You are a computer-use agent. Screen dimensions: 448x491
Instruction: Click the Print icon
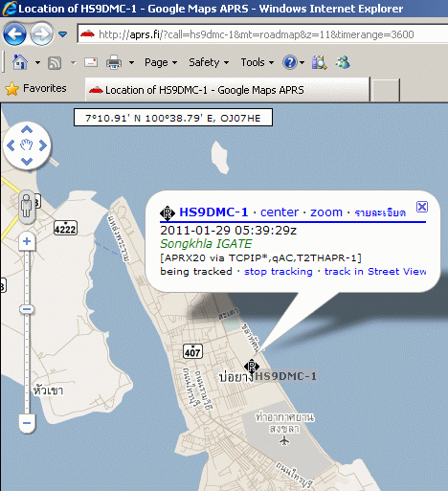click(x=114, y=62)
